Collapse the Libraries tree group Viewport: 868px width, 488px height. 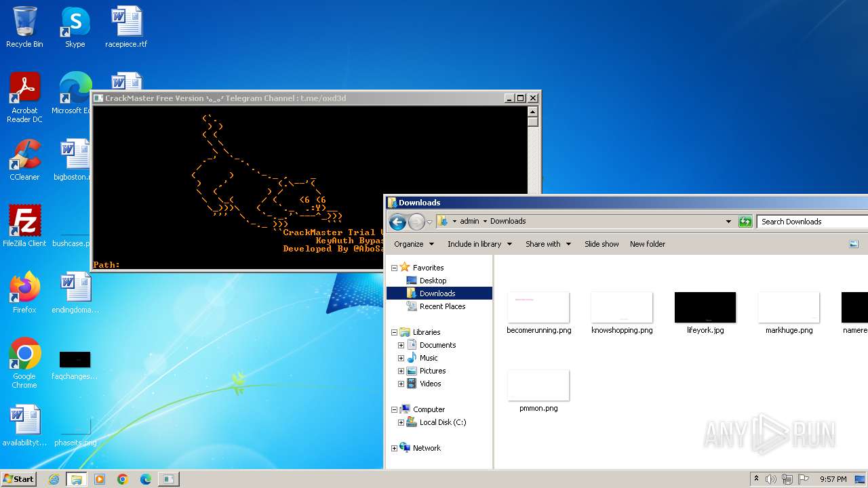[394, 332]
